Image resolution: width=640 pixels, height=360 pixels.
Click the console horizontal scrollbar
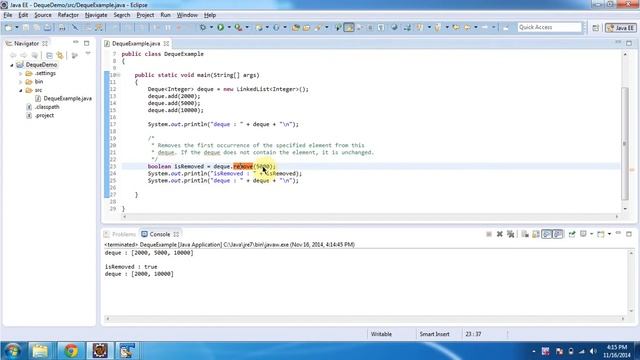[365, 318]
